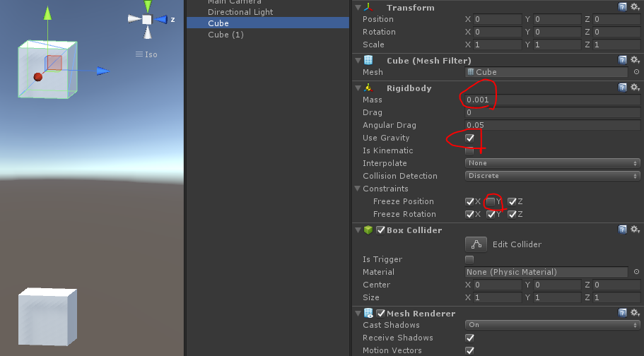Open Mesh Renderer gear settings menu
Screen dimensions: 644x356
(x=636, y=313)
